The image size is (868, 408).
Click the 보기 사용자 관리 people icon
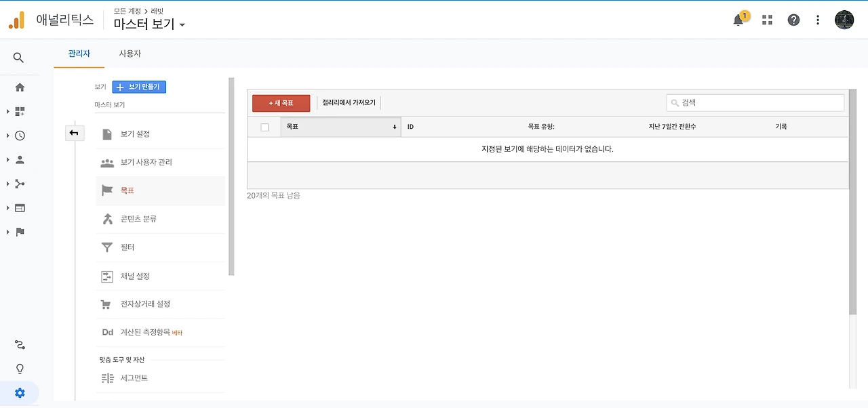[x=107, y=163]
